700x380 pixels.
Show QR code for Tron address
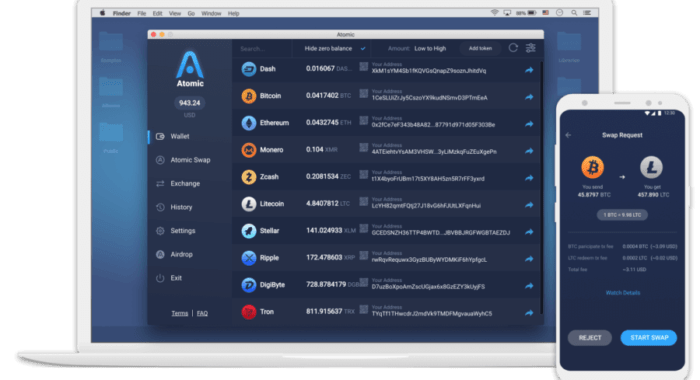(364, 309)
